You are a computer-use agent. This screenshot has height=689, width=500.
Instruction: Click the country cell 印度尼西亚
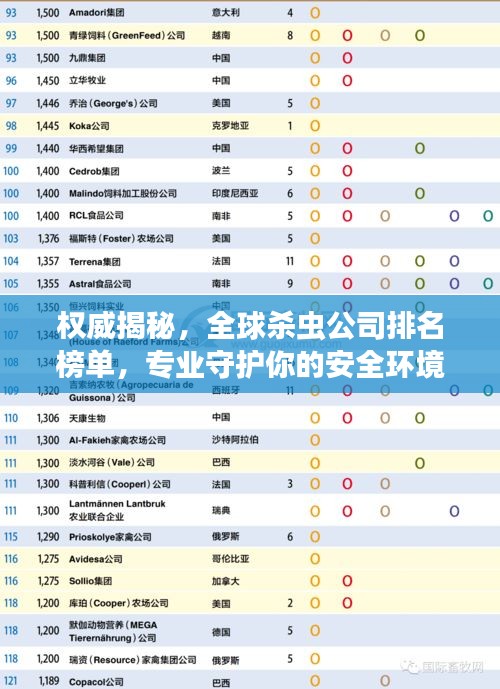point(235,193)
